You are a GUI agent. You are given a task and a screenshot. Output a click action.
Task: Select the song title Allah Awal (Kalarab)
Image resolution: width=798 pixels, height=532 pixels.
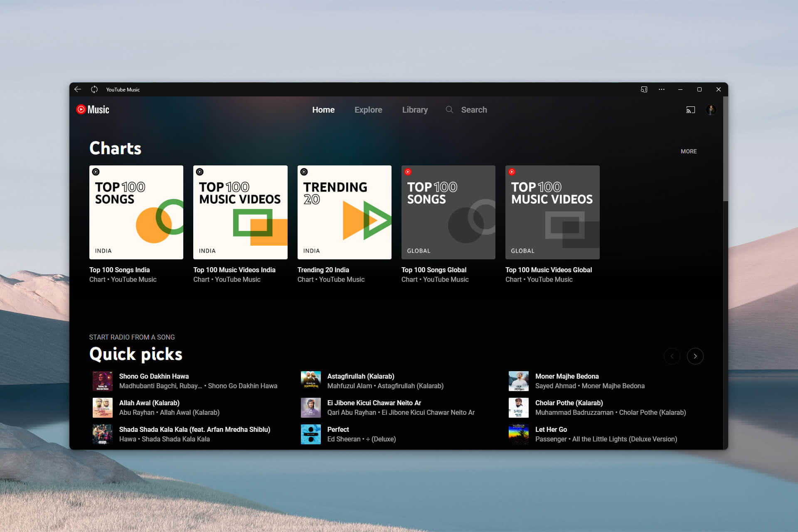pyautogui.click(x=149, y=403)
